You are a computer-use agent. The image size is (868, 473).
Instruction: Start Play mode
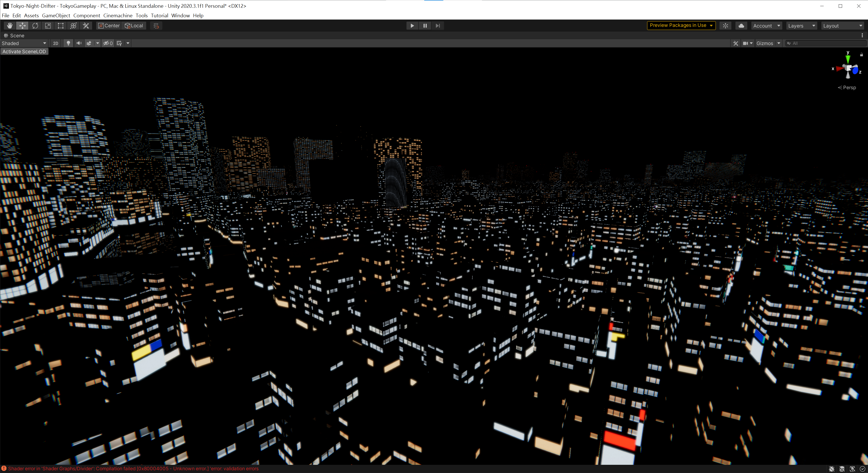point(412,26)
